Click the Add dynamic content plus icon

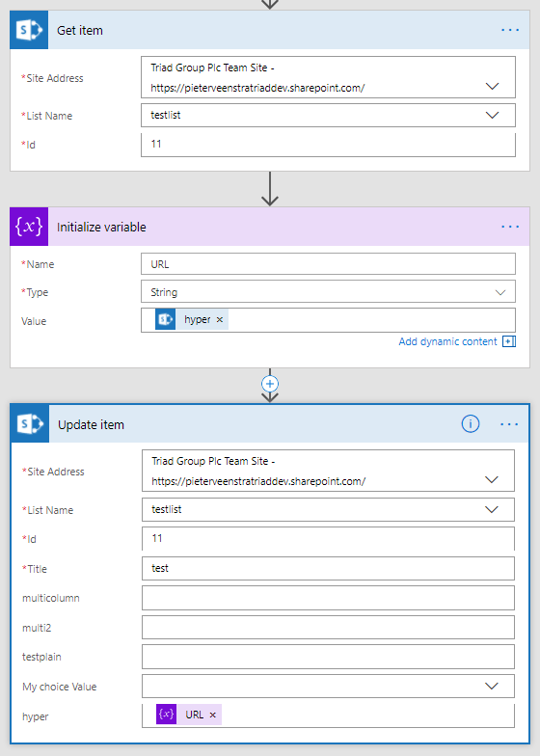(x=509, y=341)
